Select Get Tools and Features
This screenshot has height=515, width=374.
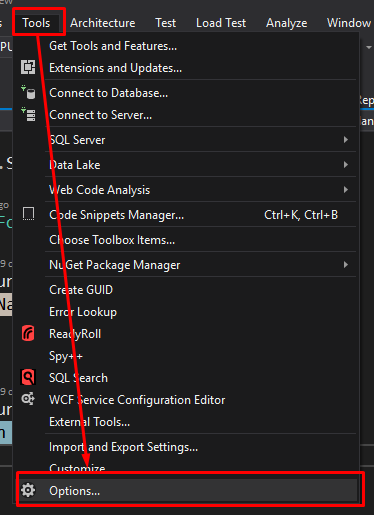coord(113,46)
